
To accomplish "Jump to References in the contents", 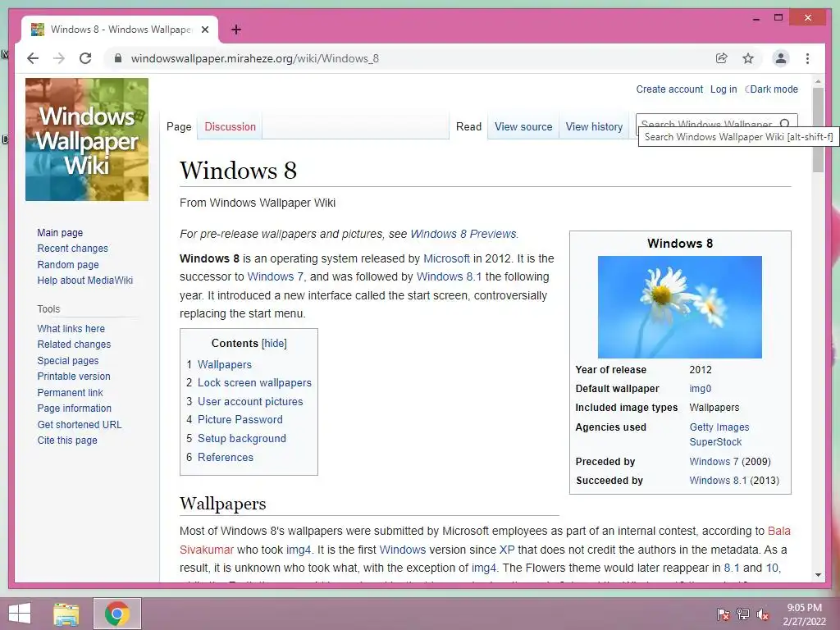I will click(225, 457).
